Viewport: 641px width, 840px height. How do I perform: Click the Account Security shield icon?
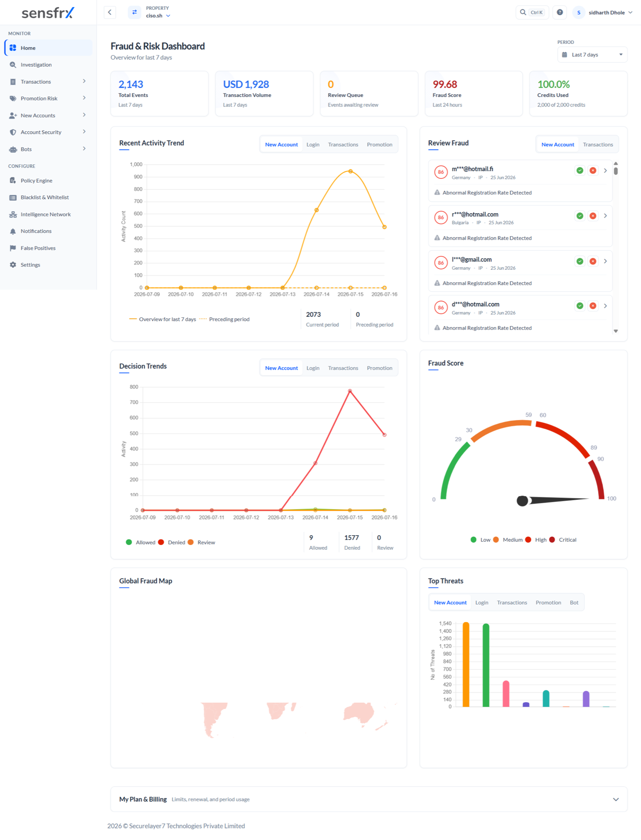click(x=13, y=132)
